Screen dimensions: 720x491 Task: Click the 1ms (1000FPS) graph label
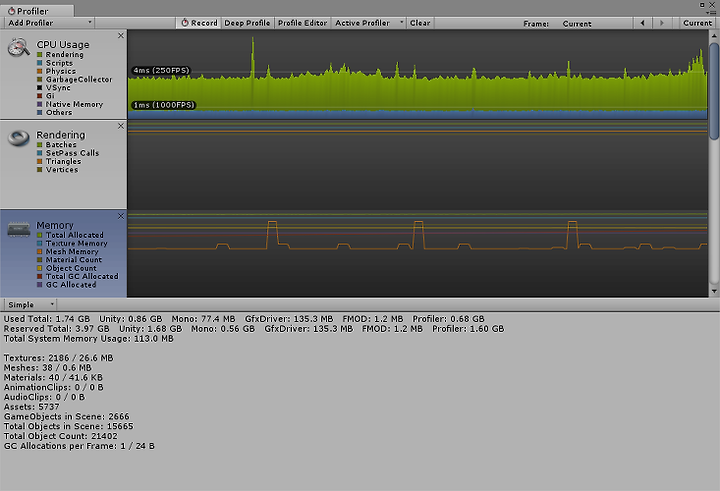(x=163, y=105)
